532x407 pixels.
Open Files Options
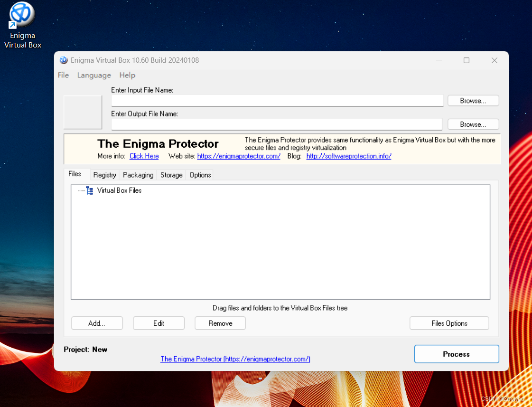click(x=449, y=323)
